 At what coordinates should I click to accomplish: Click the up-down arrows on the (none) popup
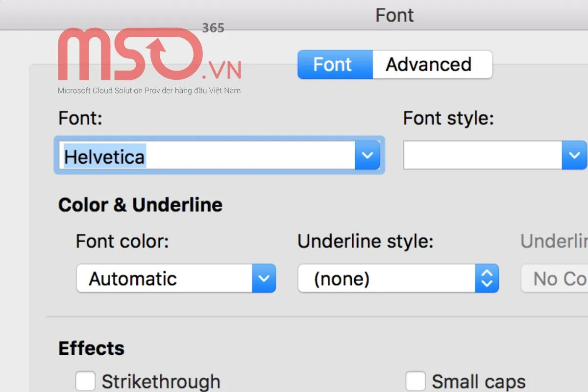point(486,278)
